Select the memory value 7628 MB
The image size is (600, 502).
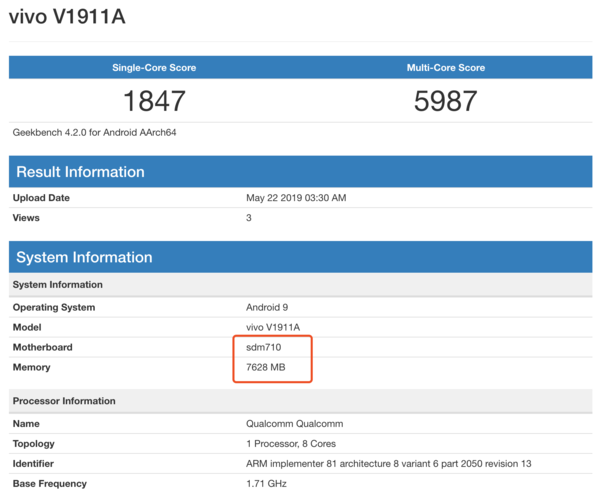coord(266,367)
